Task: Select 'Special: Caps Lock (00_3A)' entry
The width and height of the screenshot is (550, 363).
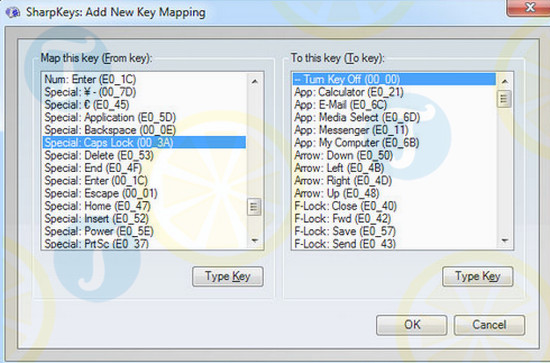Action: (x=144, y=142)
